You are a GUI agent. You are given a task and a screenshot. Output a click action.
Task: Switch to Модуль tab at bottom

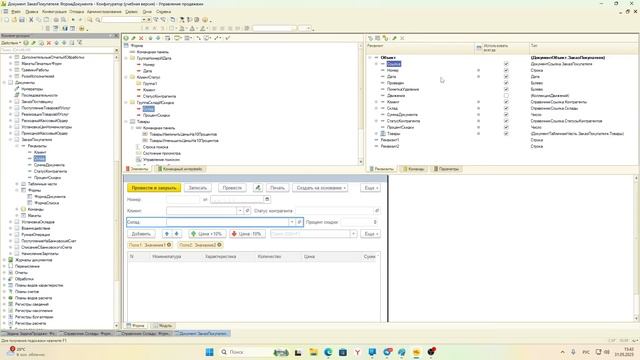[162, 326]
